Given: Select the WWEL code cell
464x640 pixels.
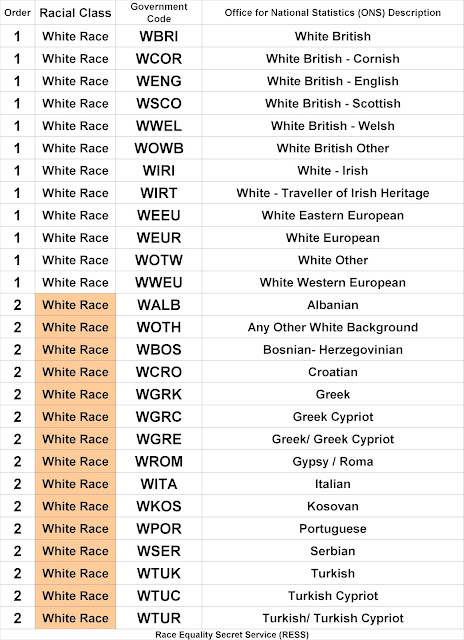Looking at the screenshot, I should click(x=159, y=126).
